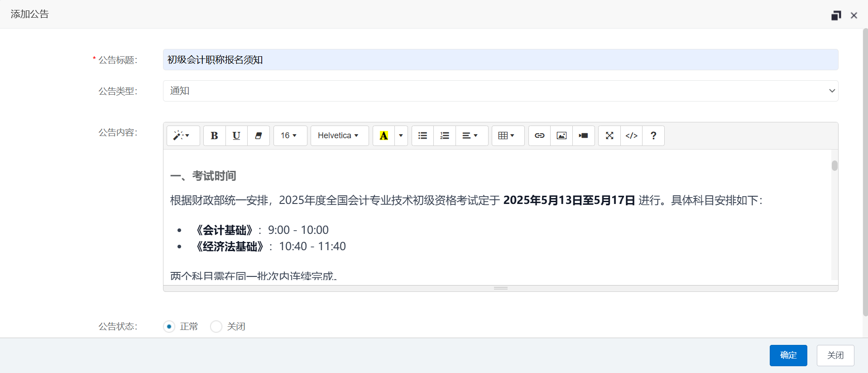Open the Helvetica font family dropdown

(x=340, y=136)
